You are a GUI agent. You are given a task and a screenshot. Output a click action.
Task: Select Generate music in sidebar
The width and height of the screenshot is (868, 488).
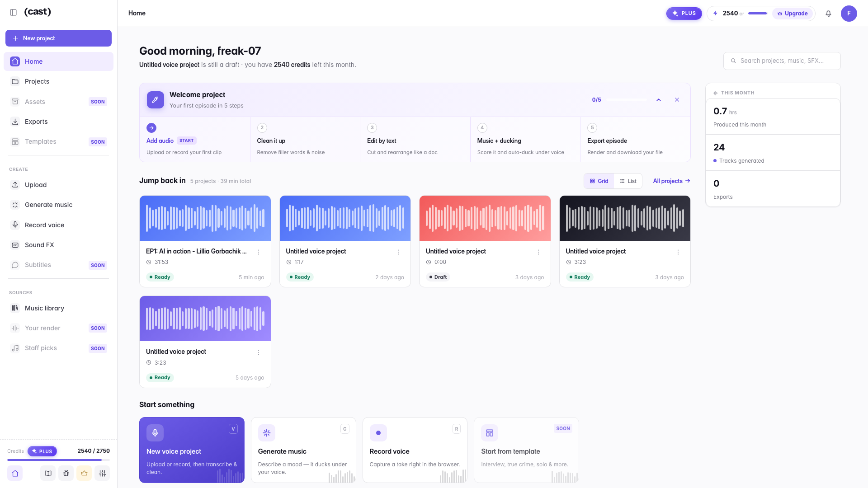coord(58,205)
